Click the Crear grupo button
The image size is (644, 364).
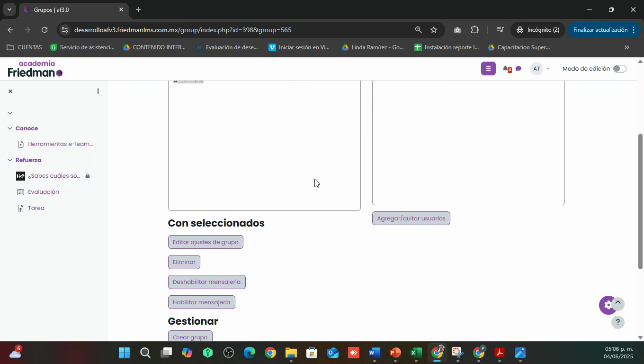pos(190,337)
